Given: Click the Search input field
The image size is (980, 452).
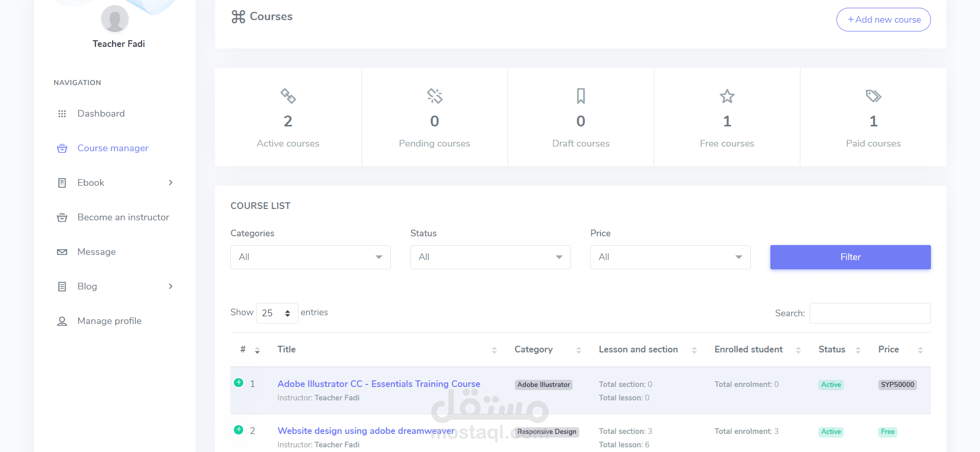Looking at the screenshot, I should [870, 313].
